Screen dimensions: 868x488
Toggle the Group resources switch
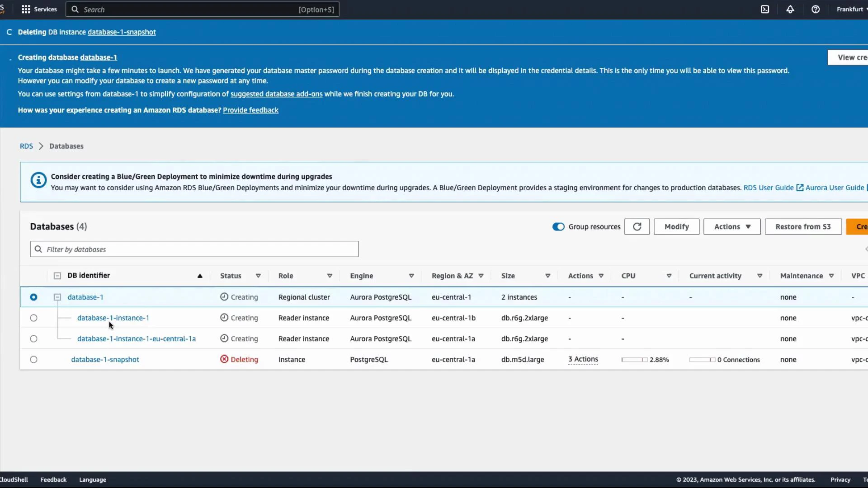click(x=558, y=226)
